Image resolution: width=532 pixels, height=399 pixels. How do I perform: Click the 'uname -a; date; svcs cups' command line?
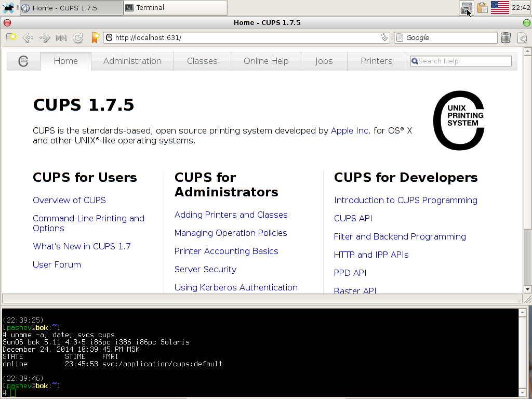[58, 335]
